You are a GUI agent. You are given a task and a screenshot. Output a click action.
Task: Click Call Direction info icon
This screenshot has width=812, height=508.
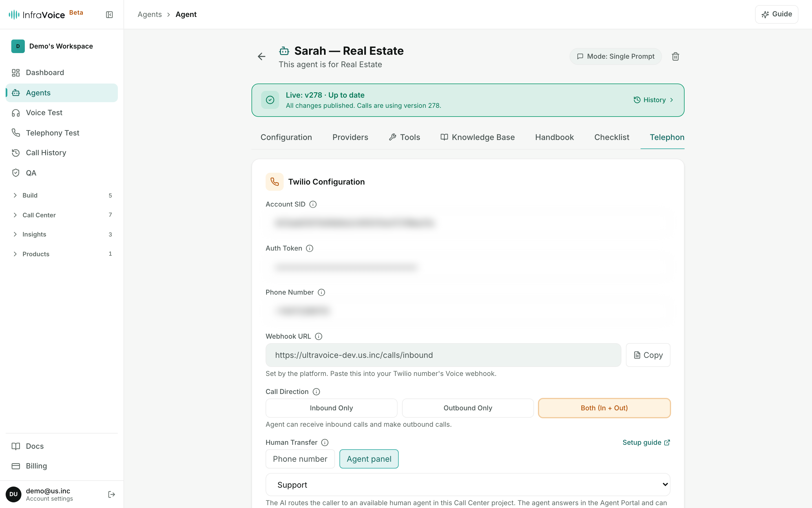(316, 392)
